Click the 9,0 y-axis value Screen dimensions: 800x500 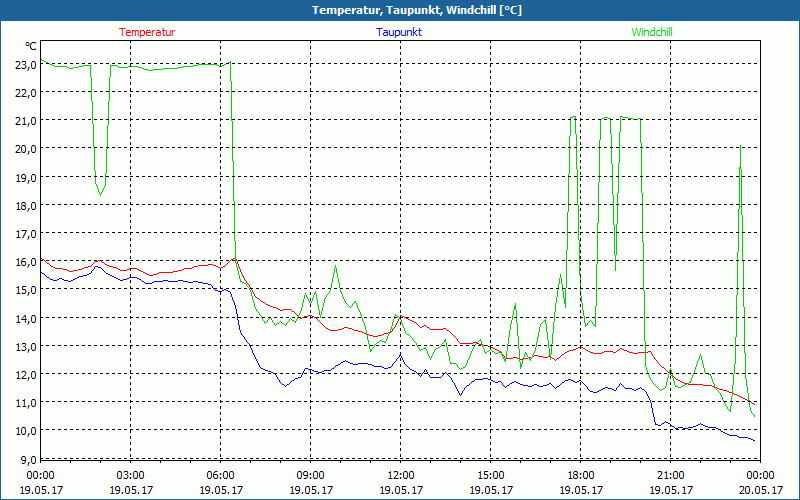(29, 459)
